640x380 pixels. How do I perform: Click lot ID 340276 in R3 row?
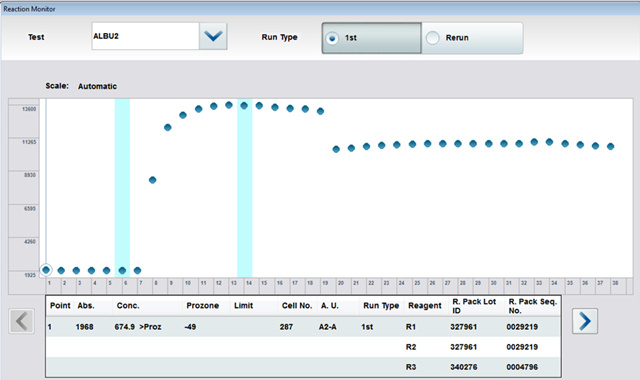point(464,367)
